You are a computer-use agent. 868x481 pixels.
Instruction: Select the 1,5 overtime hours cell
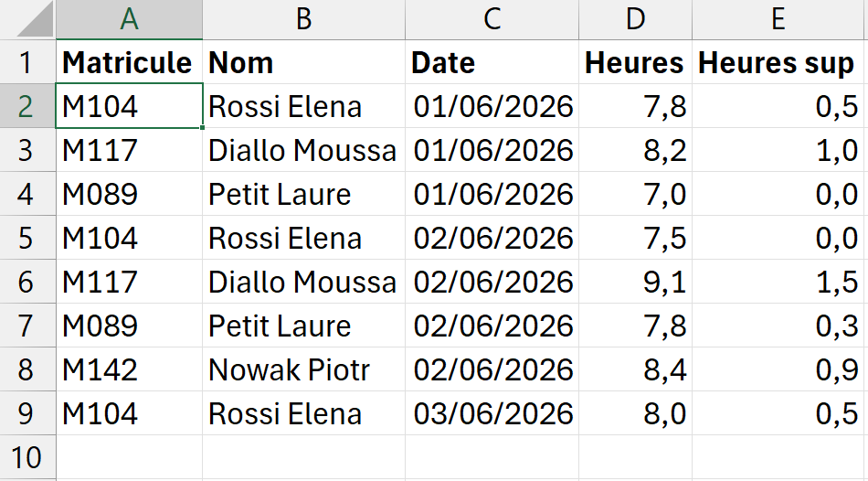(x=780, y=282)
